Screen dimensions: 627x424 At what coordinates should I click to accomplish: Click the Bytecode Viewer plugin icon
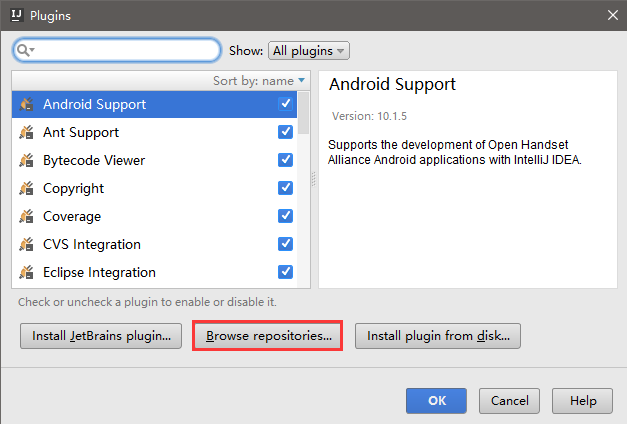click(x=26, y=160)
